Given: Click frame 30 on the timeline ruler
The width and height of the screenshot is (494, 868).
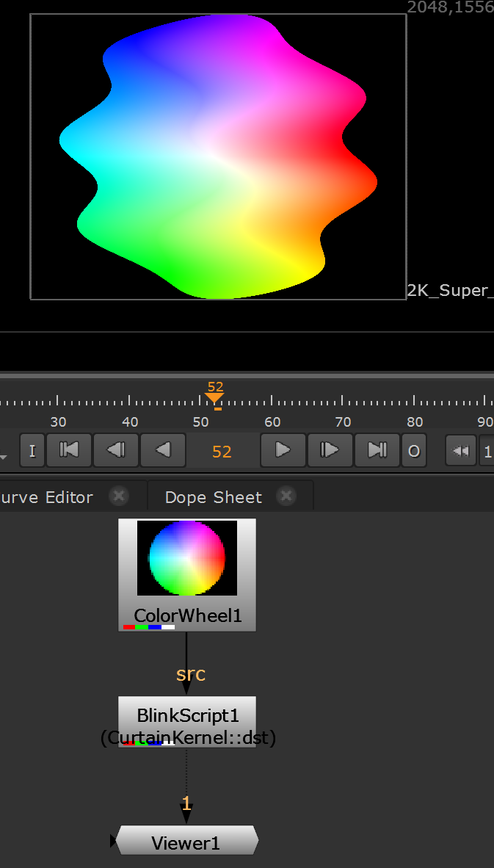Looking at the screenshot, I should pos(58,422).
